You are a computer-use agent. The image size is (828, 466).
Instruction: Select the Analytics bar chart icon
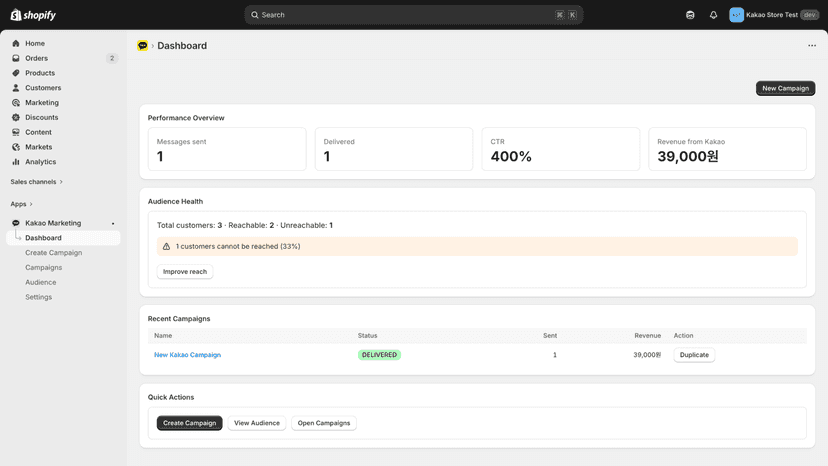pos(16,162)
